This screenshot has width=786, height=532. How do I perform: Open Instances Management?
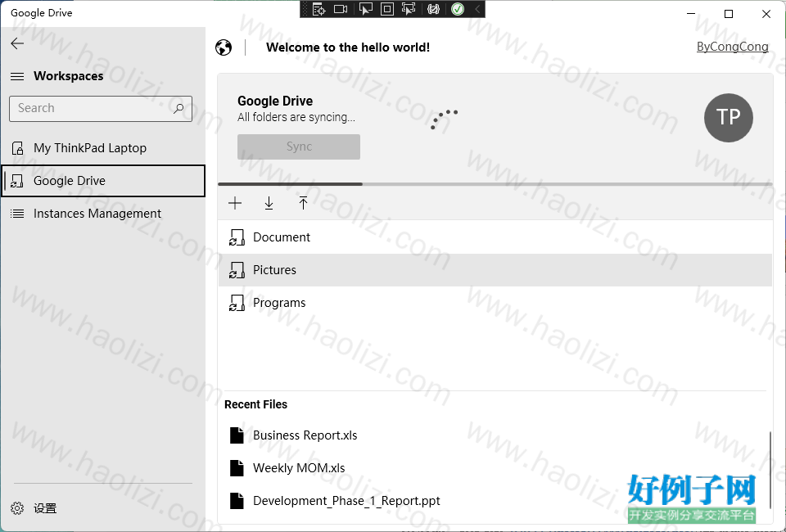coord(103,214)
